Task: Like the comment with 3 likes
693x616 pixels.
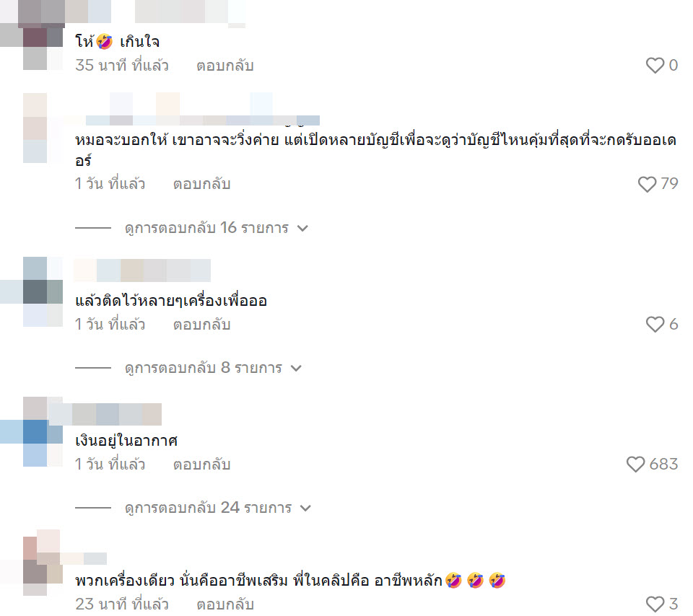Action: 655,604
